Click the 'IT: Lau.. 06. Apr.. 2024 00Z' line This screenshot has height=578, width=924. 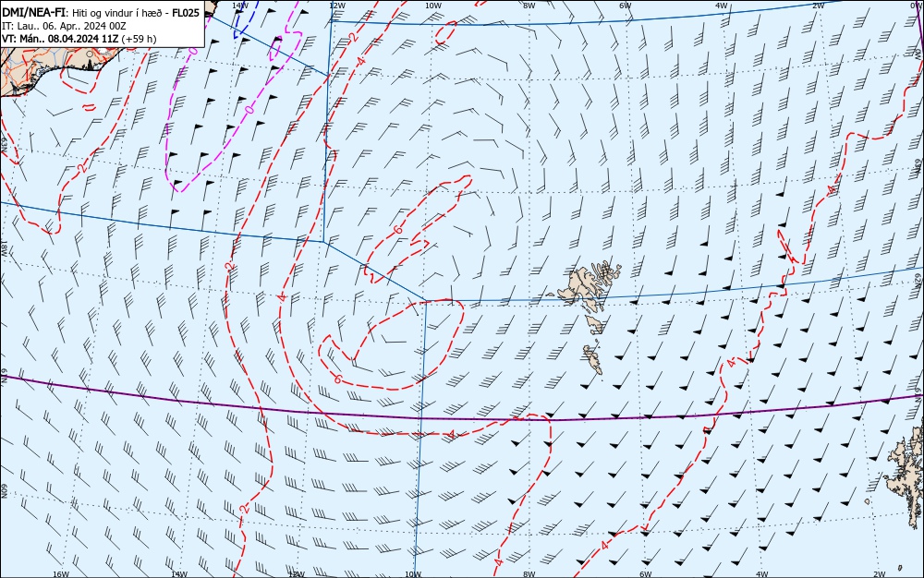tap(65, 26)
